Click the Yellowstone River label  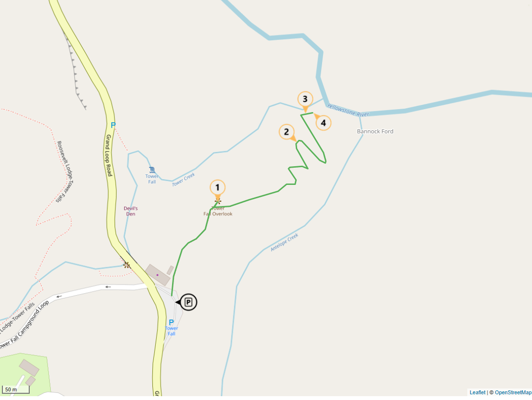(x=348, y=111)
